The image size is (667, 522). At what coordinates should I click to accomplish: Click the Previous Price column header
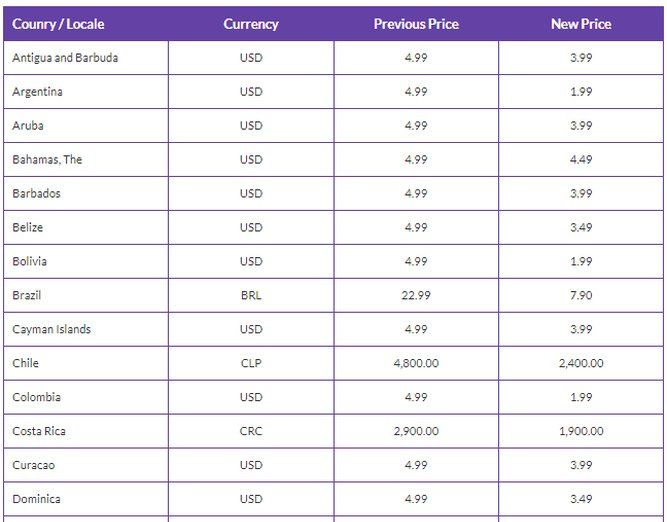[416, 24]
